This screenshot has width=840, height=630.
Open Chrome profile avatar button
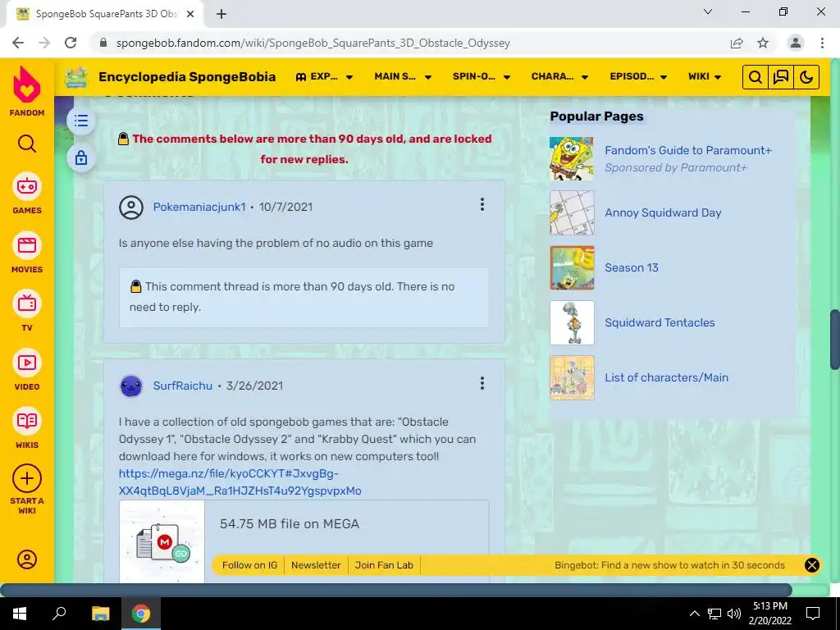pyautogui.click(x=796, y=43)
